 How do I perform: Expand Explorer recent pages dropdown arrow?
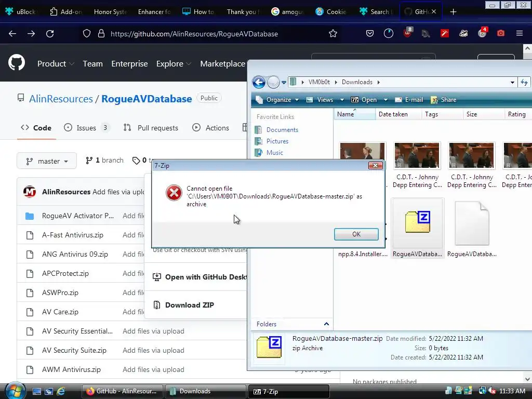[284, 82]
